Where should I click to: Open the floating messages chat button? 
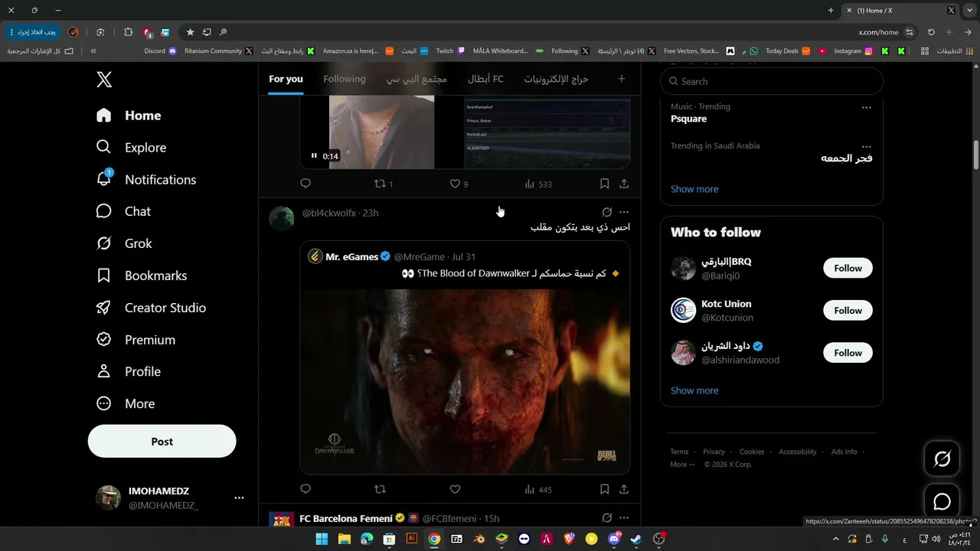tap(942, 502)
